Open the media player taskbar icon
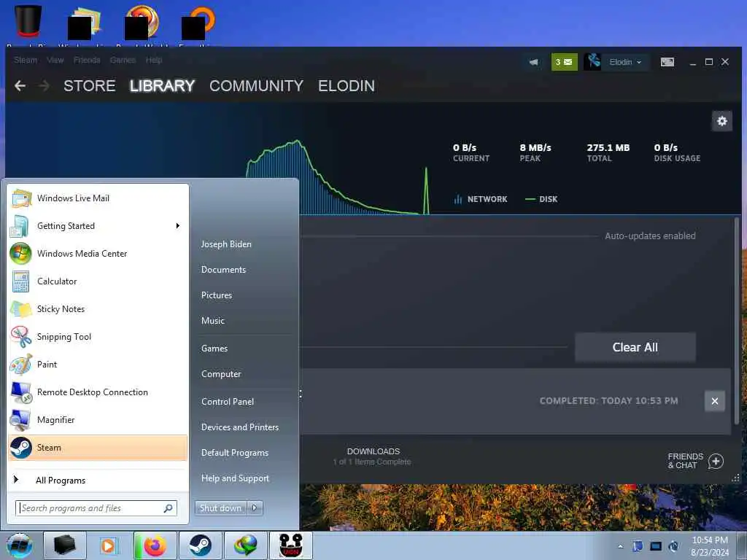The height and width of the screenshot is (560, 747). 109,545
